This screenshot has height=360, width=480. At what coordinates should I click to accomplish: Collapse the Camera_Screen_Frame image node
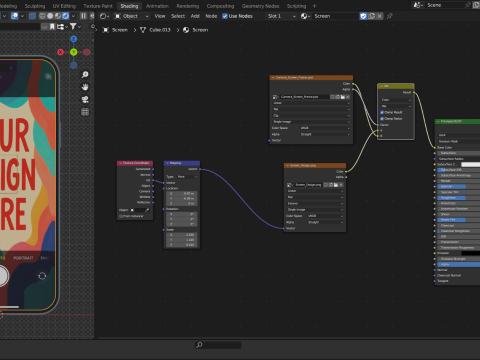tap(273, 77)
